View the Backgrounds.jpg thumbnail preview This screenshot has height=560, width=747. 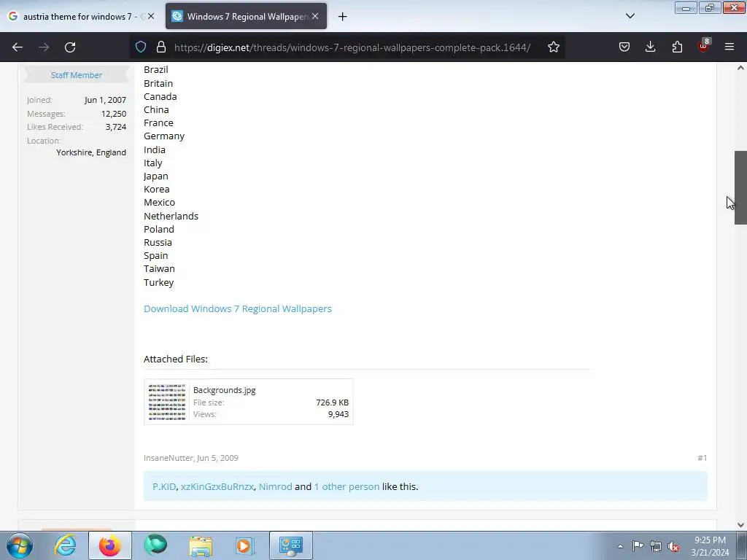167,402
